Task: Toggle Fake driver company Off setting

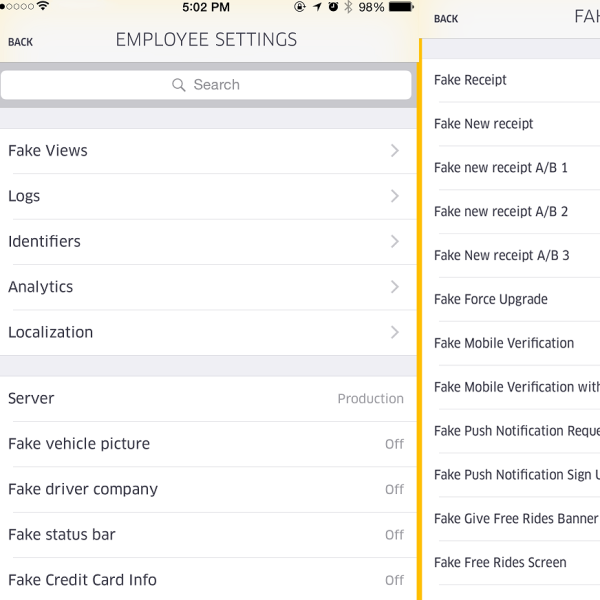Action: coord(394,489)
